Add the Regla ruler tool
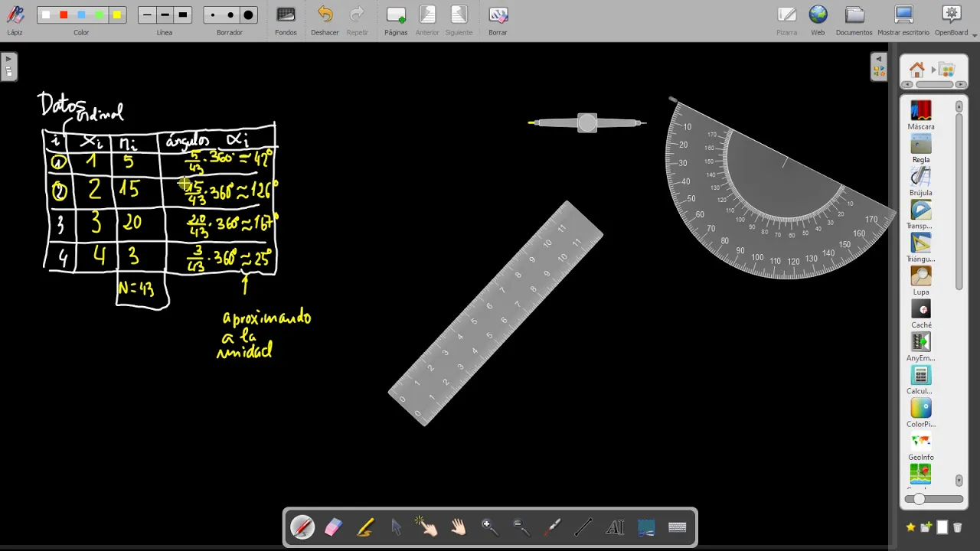The image size is (980, 551). [921, 148]
